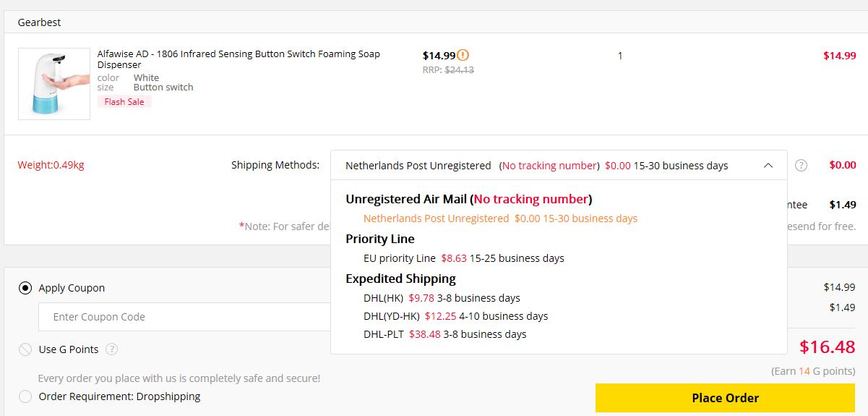This screenshot has height=416, width=868.
Task: Click the shipping help question mark icon
Action: coord(801,165)
